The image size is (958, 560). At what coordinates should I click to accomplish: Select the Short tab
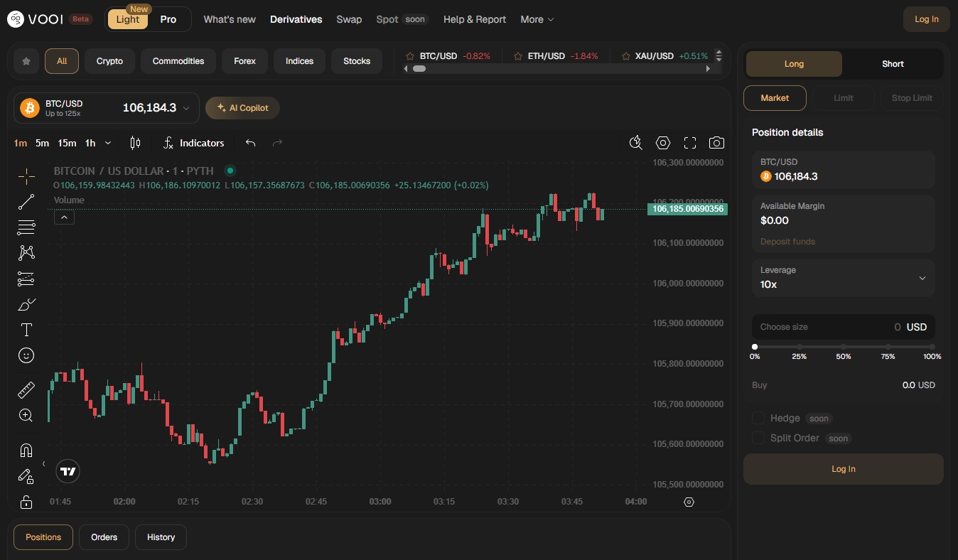(893, 64)
